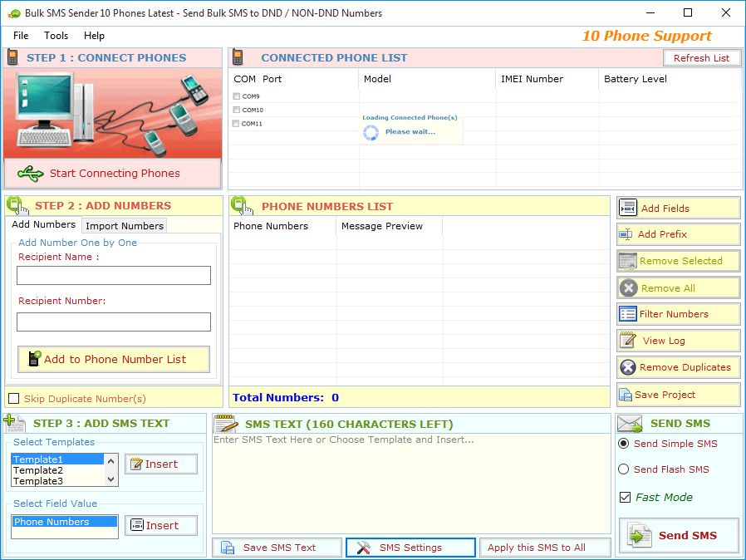Open the Tools menu
Screen dimensions: 746x560
click(x=56, y=36)
